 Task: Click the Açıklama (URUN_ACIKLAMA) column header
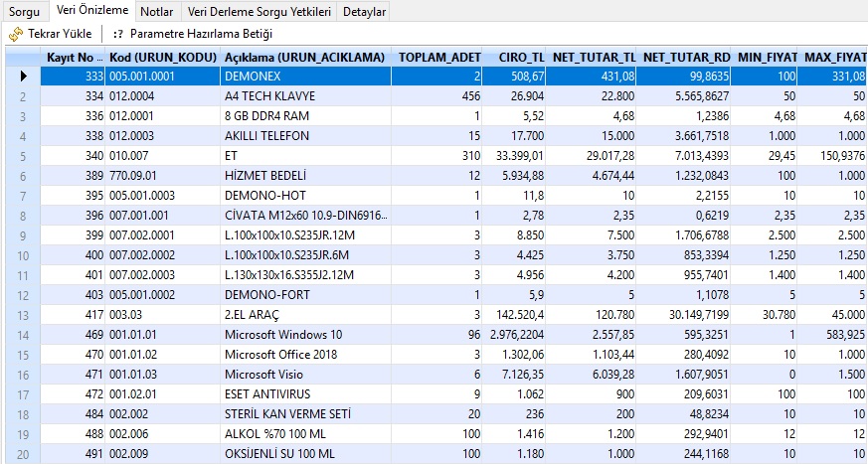point(304,58)
